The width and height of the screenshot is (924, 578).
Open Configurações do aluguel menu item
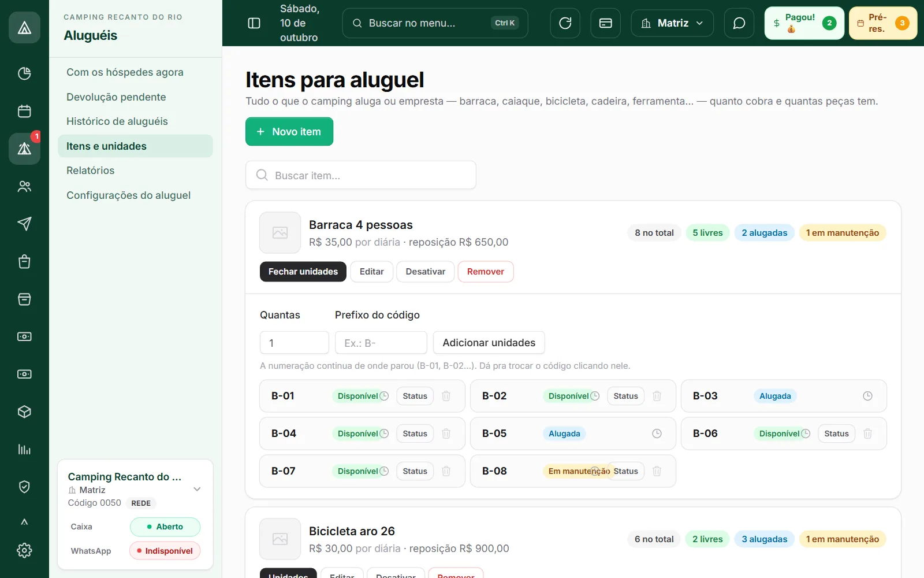tap(135, 195)
